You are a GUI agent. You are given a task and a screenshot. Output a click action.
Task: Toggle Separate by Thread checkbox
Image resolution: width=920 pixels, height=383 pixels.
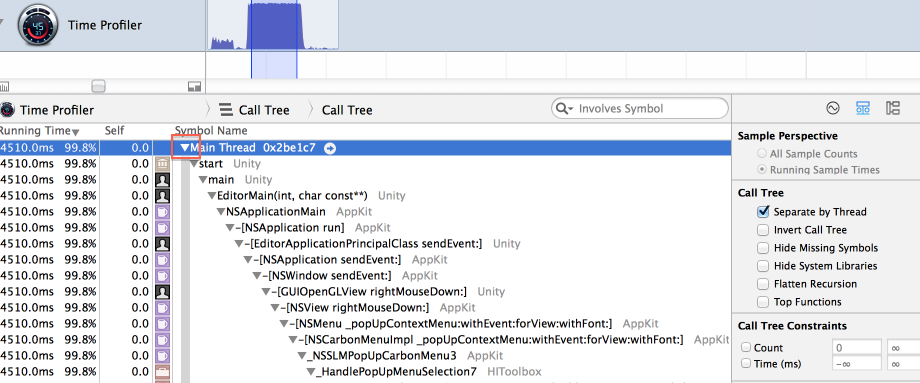tap(763, 212)
